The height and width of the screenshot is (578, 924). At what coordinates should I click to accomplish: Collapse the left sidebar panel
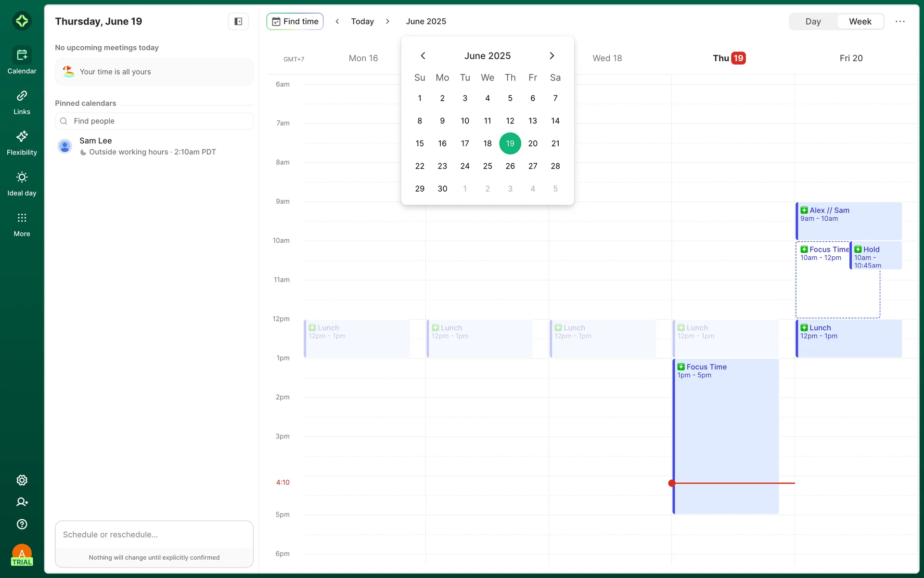pos(238,21)
